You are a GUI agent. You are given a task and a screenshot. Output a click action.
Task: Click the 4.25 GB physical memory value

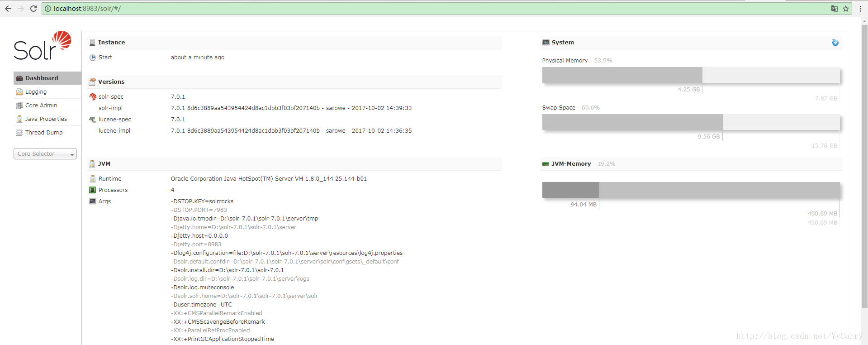689,90
